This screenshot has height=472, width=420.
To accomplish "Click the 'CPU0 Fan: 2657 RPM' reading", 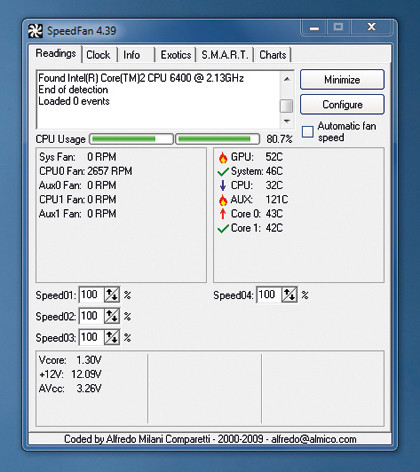I will click(86, 171).
